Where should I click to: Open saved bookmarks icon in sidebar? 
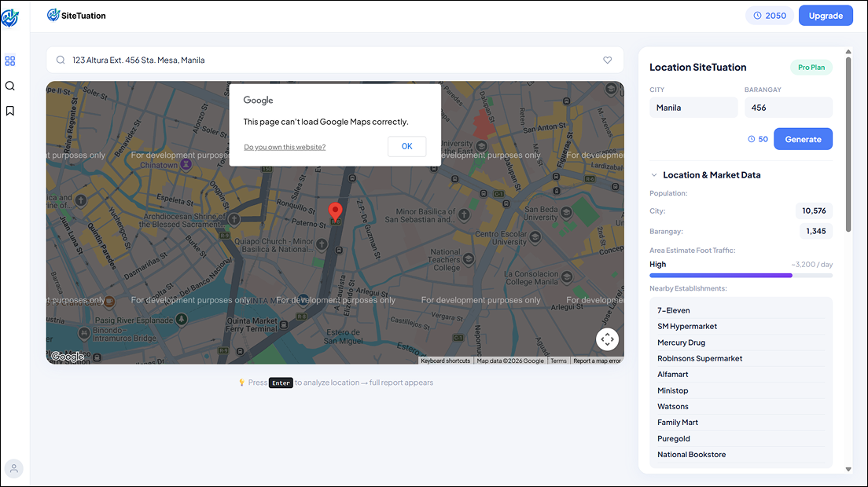[10, 111]
